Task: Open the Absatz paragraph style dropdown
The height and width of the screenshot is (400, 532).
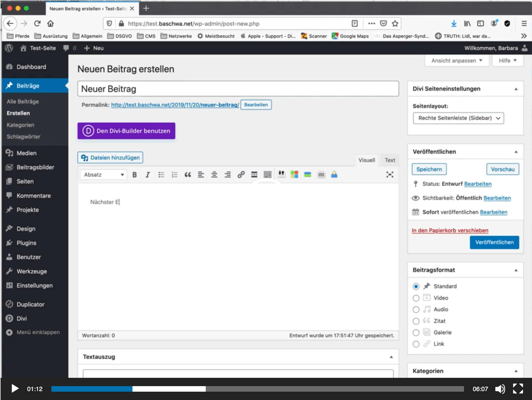Action: coord(103,175)
